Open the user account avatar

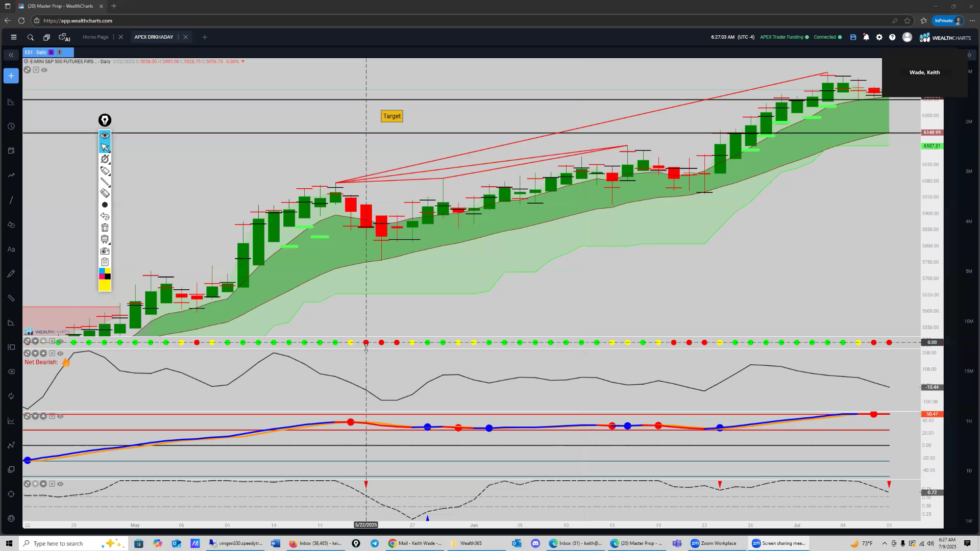(907, 37)
